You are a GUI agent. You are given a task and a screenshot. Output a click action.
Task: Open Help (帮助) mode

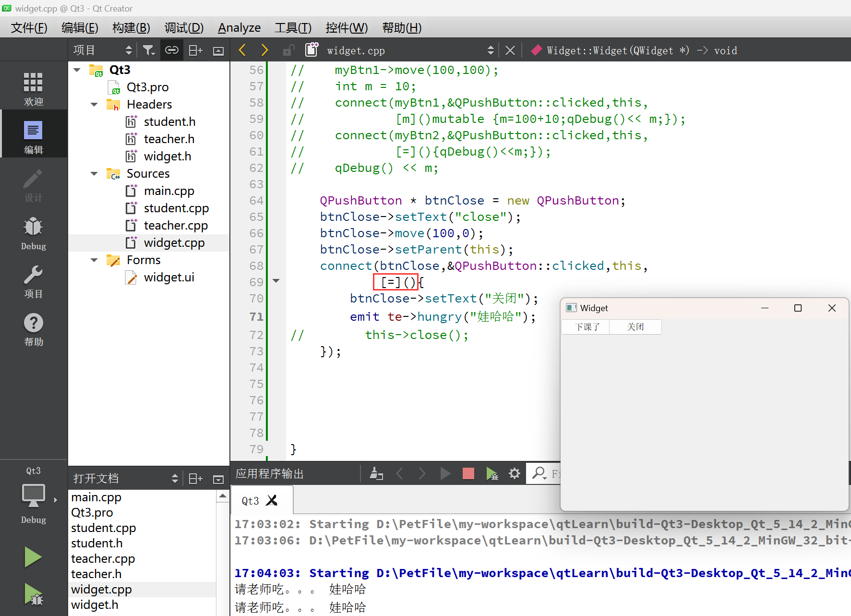pyautogui.click(x=33, y=328)
